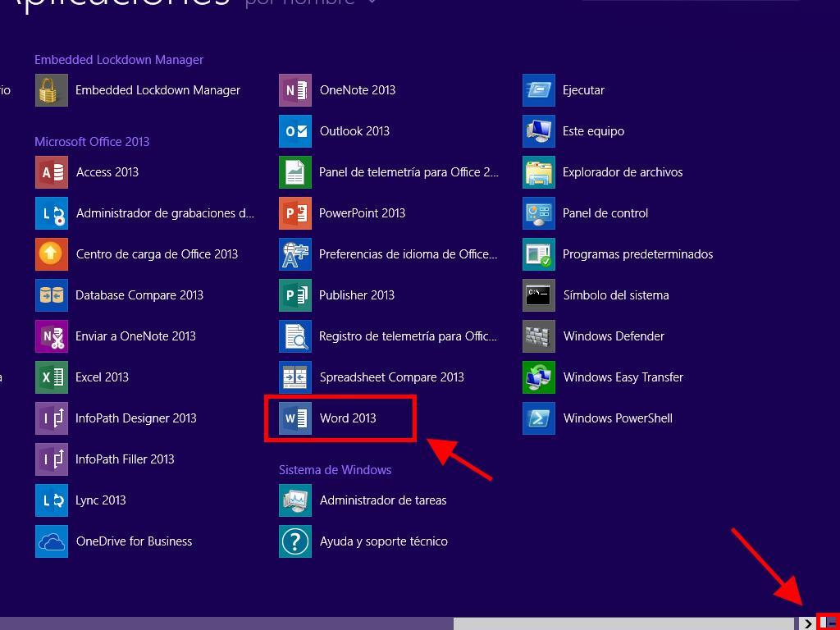Click the horizontal scrollbar thumb

pos(226,623)
